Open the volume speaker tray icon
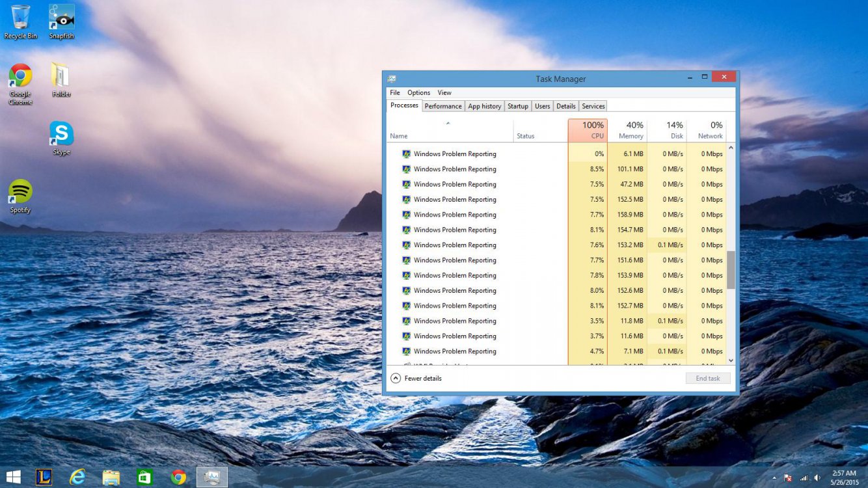The image size is (868, 488). [817, 478]
